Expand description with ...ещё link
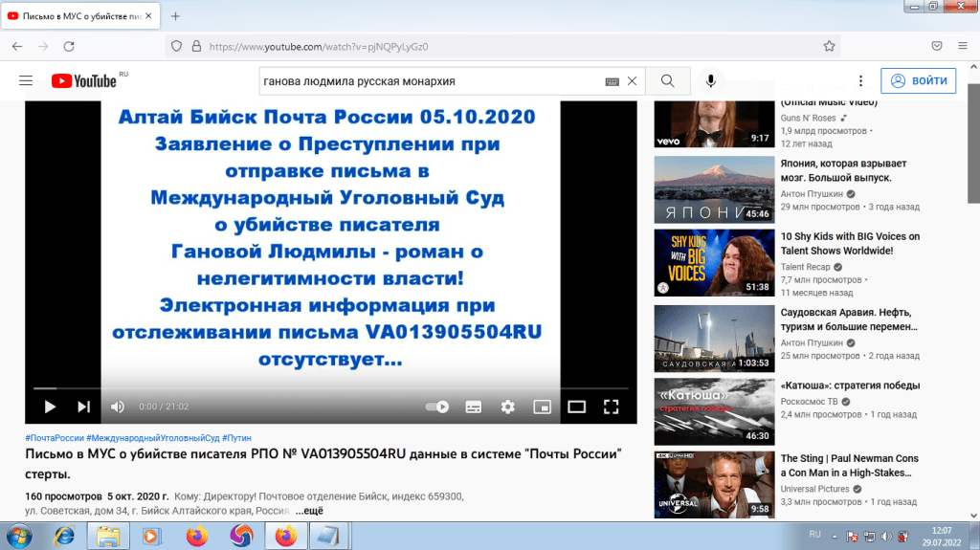 (x=309, y=511)
